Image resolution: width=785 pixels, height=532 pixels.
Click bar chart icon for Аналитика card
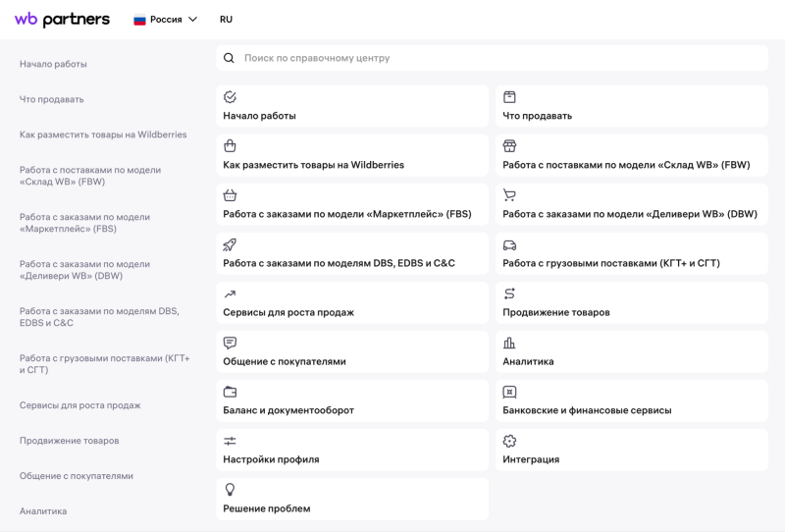pyautogui.click(x=509, y=343)
